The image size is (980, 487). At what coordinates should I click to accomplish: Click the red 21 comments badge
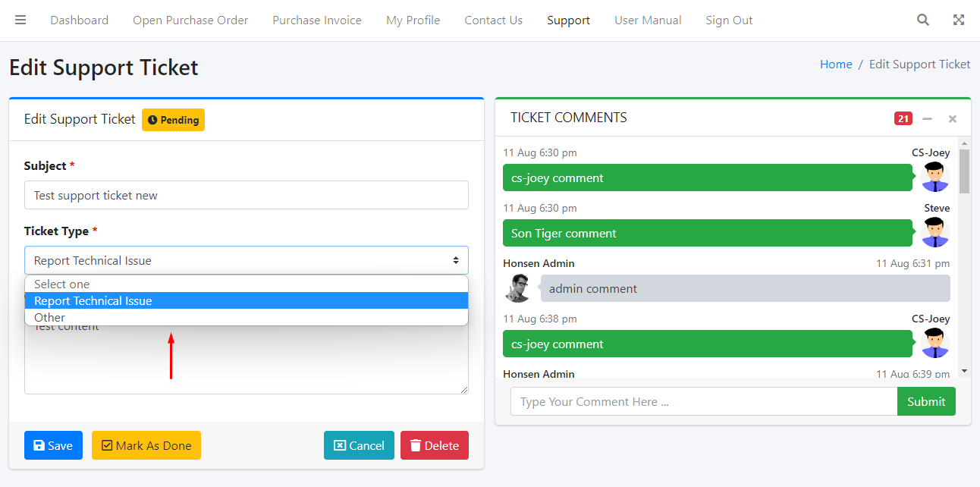903,118
